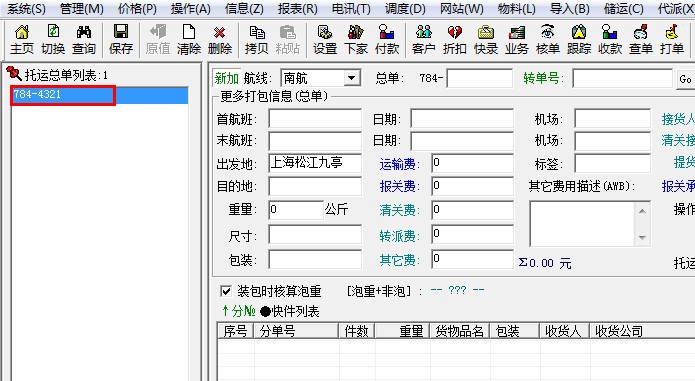Open the 查询 binoculars search tool

click(x=84, y=39)
